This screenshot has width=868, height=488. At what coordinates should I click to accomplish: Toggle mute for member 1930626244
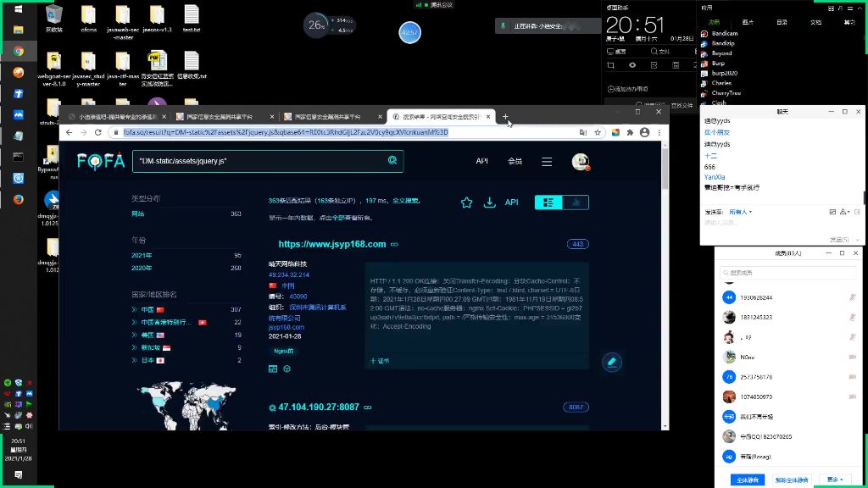click(x=853, y=297)
